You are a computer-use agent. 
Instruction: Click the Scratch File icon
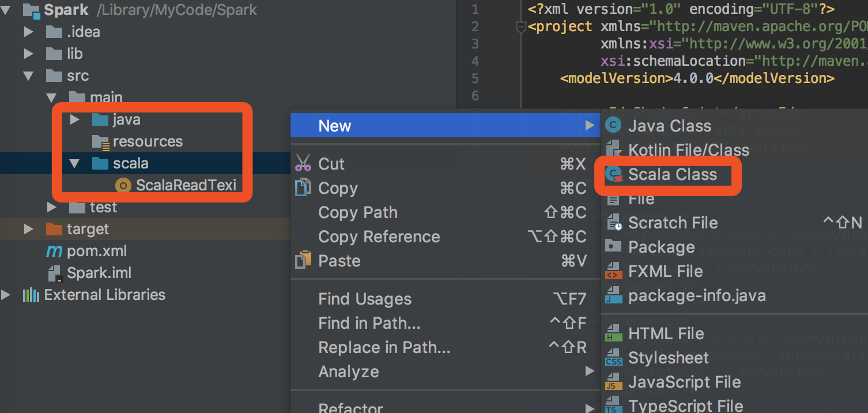point(614,223)
